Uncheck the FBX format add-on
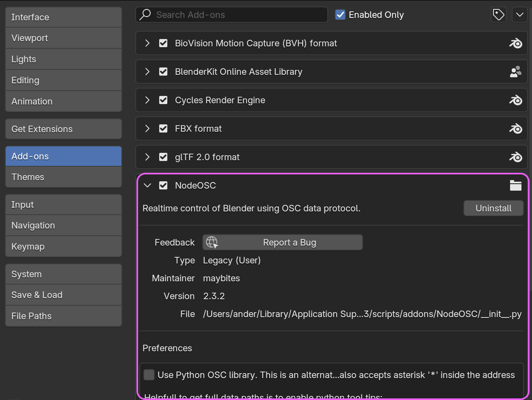Viewport: 532px width, 400px height. pyautogui.click(x=163, y=128)
